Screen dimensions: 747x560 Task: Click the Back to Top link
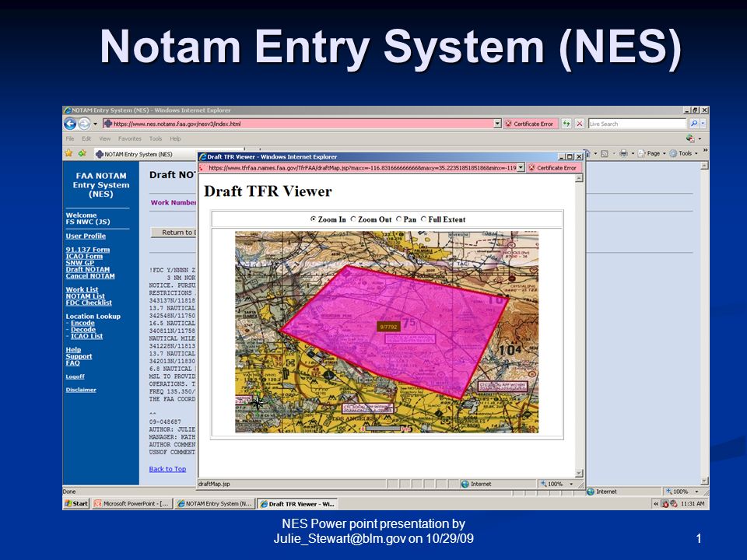pyautogui.click(x=167, y=469)
